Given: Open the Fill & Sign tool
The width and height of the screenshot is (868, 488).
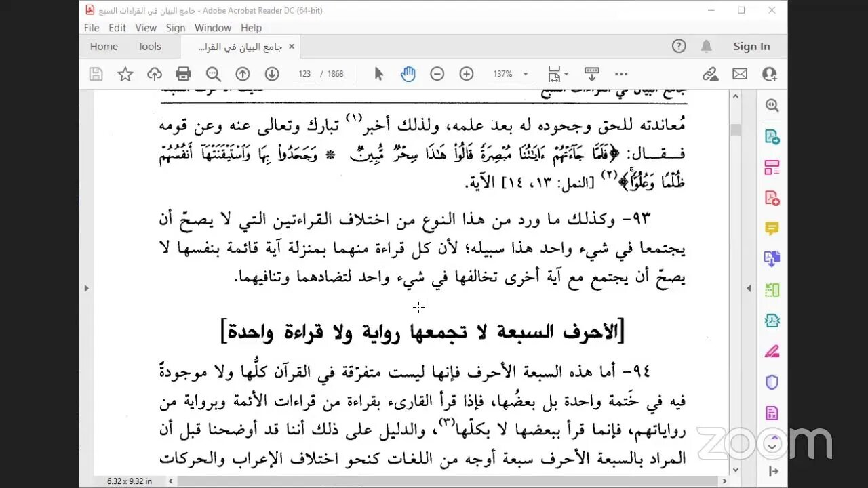Looking at the screenshot, I should [772, 352].
